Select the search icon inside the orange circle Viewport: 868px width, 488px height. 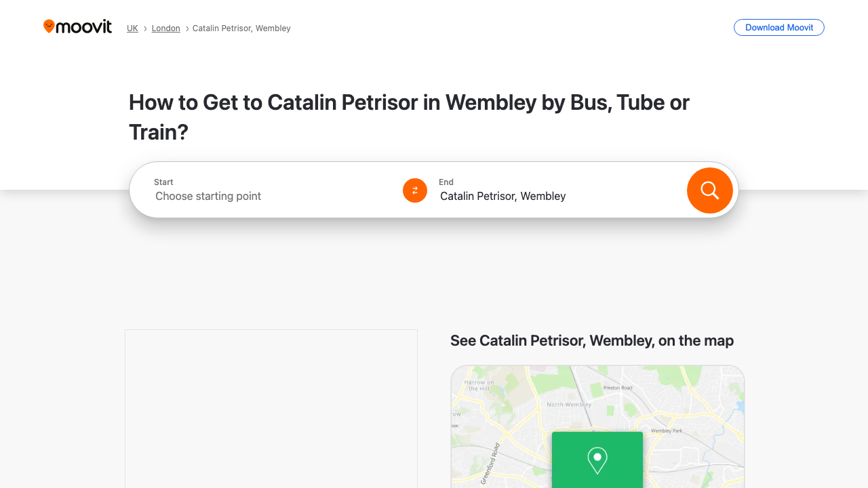(x=709, y=190)
